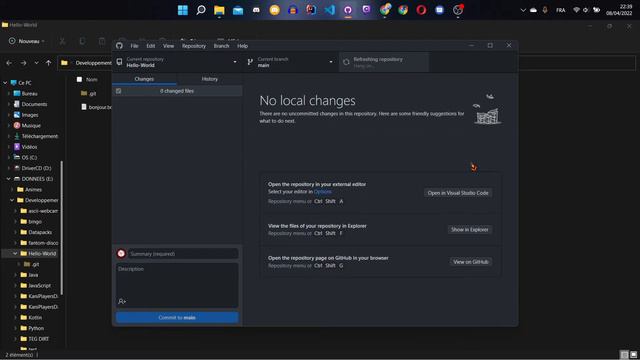Click the Refreshing repository sync button
This screenshot has width=640, height=360.
point(384,62)
